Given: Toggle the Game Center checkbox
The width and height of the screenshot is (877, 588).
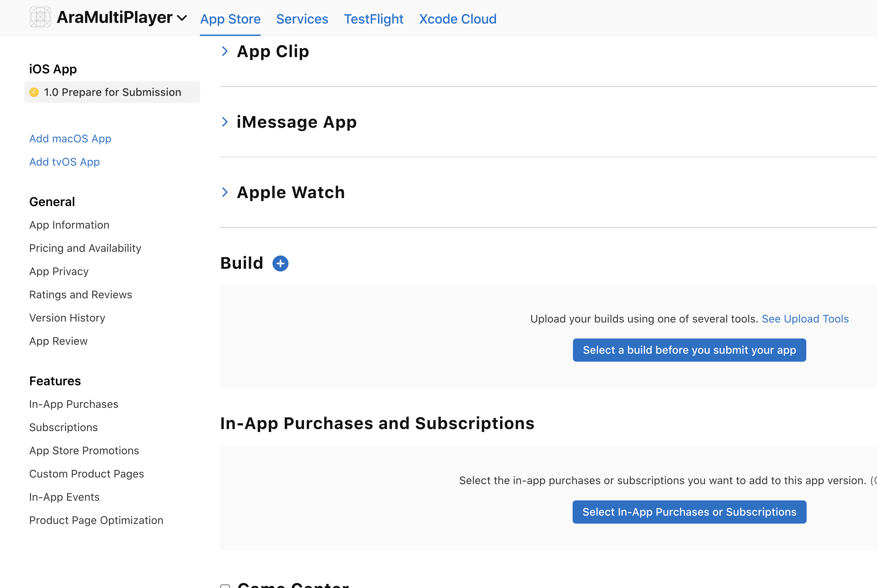Looking at the screenshot, I should coord(225,586).
